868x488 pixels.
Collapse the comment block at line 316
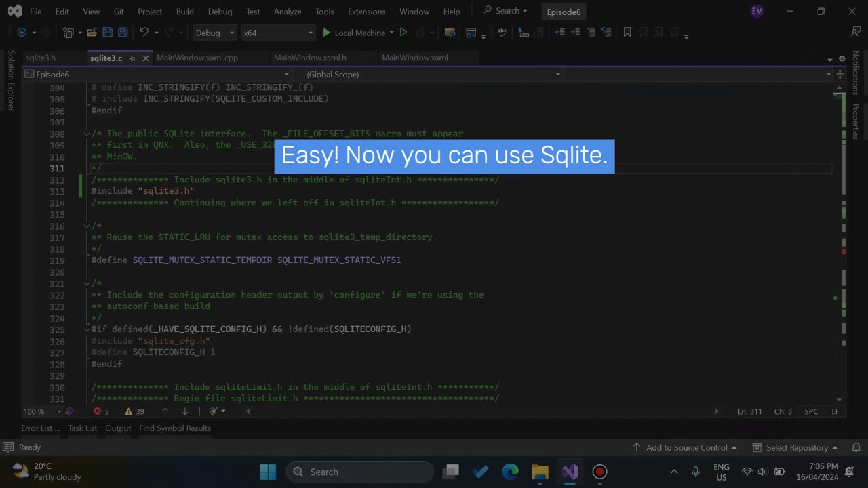pyautogui.click(x=86, y=226)
